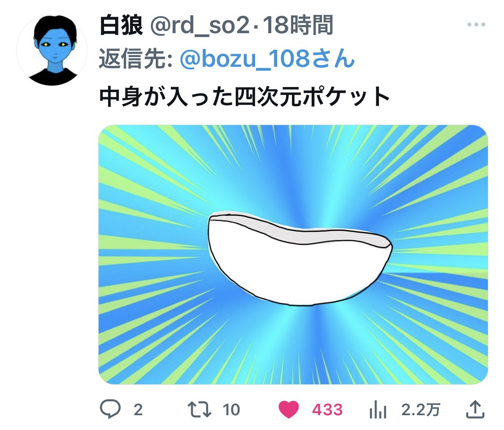Viewport: 504px width, 430px height.
Task: Unlike the tweet via pink heart
Action: click(288, 409)
